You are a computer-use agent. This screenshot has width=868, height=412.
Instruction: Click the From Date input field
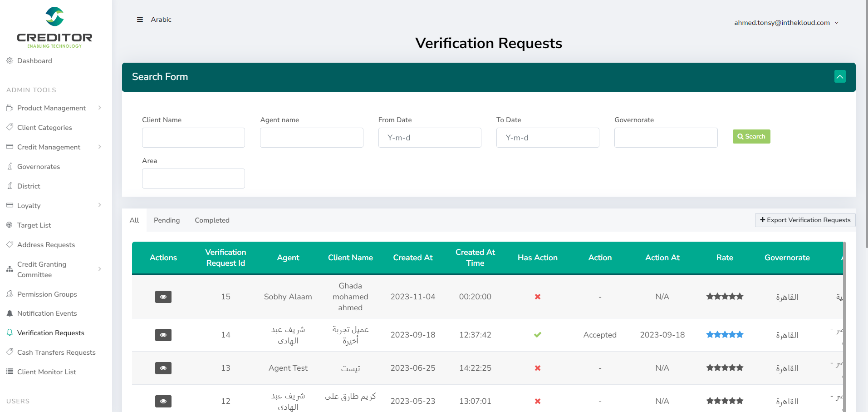(429, 138)
